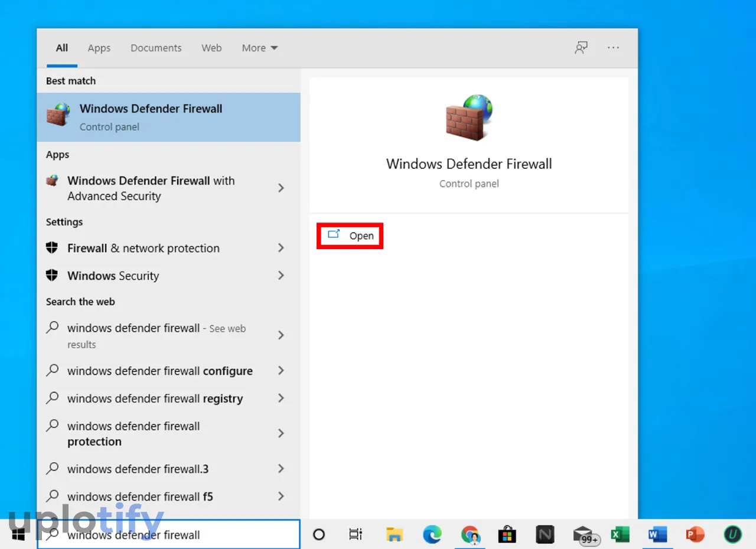Image resolution: width=756 pixels, height=549 pixels.
Task: Select Windows Defender Firewall with Advanced Security
Action: click(x=151, y=188)
